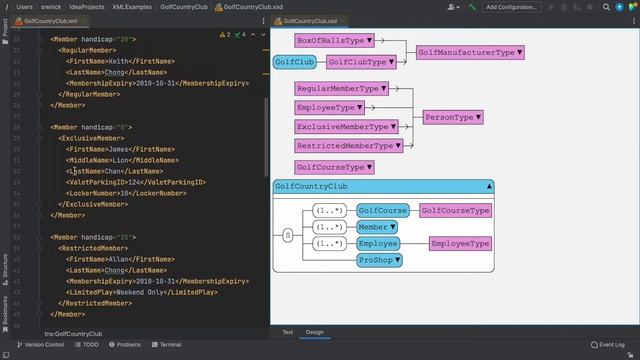640x360 pixels.
Task: Click the warnings indicator showing 2
Action: click(x=225, y=35)
